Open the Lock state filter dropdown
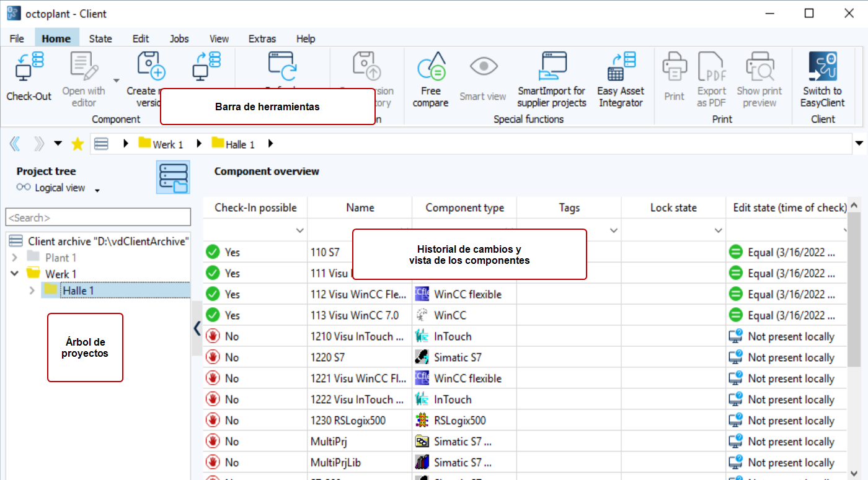The width and height of the screenshot is (868, 480). coord(719,230)
